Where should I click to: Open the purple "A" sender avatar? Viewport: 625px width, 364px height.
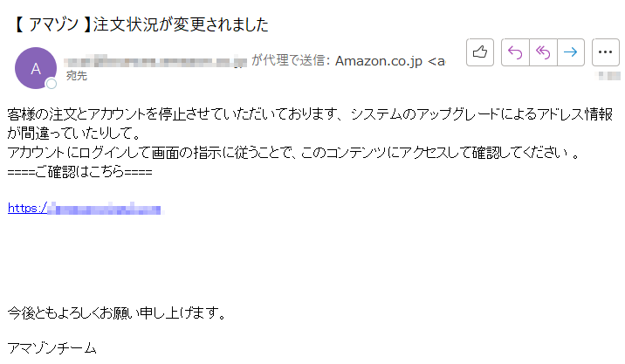coord(36,68)
